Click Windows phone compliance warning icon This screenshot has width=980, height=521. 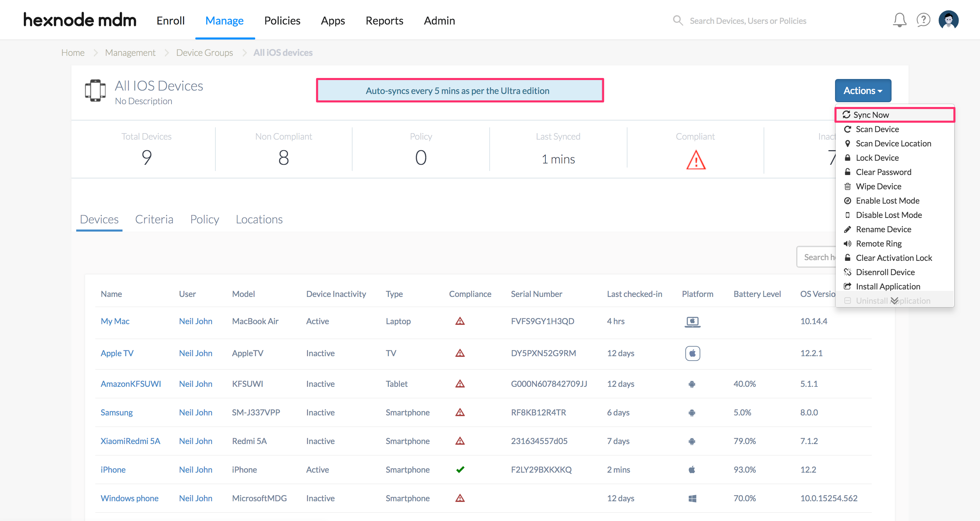(460, 498)
